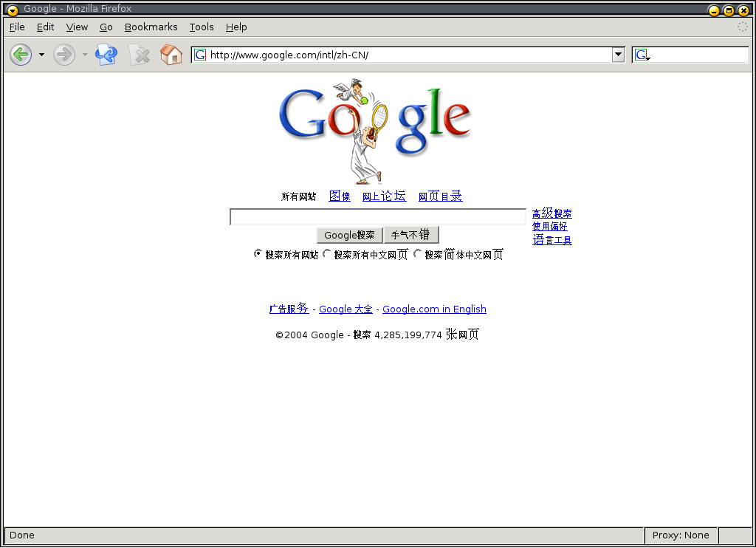
Task: Click the Reload page icon
Action: pyautogui.click(x=106, y=55)
